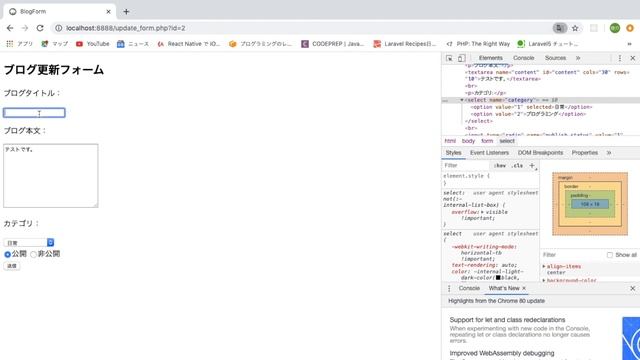640x360 pixels.
Task: Open the News bookmark
Action: coord(133,44)
